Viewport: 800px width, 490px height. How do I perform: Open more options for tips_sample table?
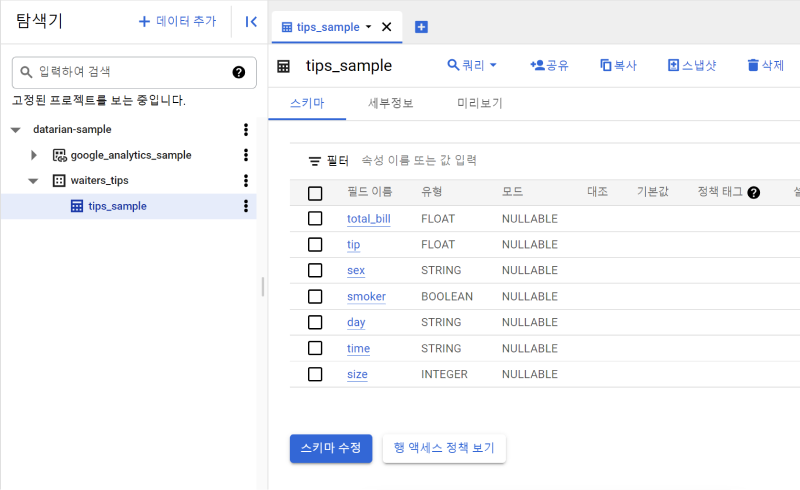tap(246, 206)
